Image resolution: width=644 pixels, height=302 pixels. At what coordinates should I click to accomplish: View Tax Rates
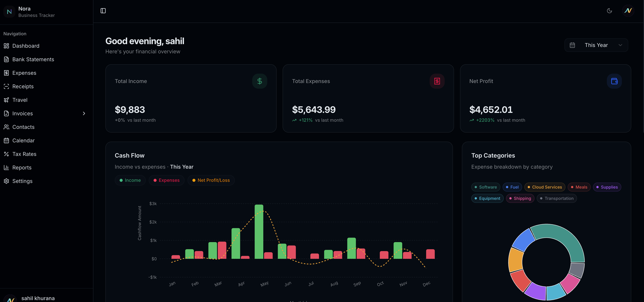tap(25, 154)
